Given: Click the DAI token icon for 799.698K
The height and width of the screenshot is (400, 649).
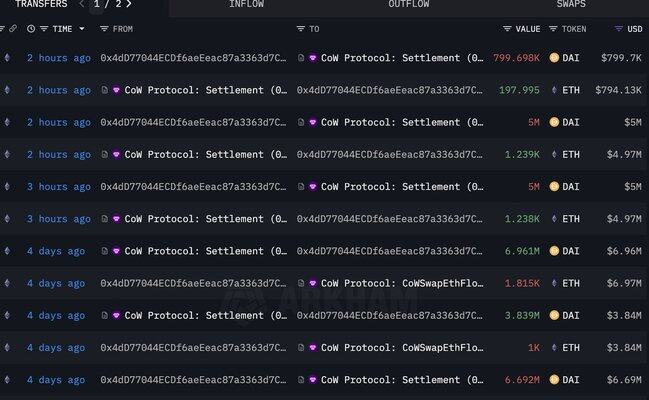Looking at the screenshot, I should tap(554, 58).
